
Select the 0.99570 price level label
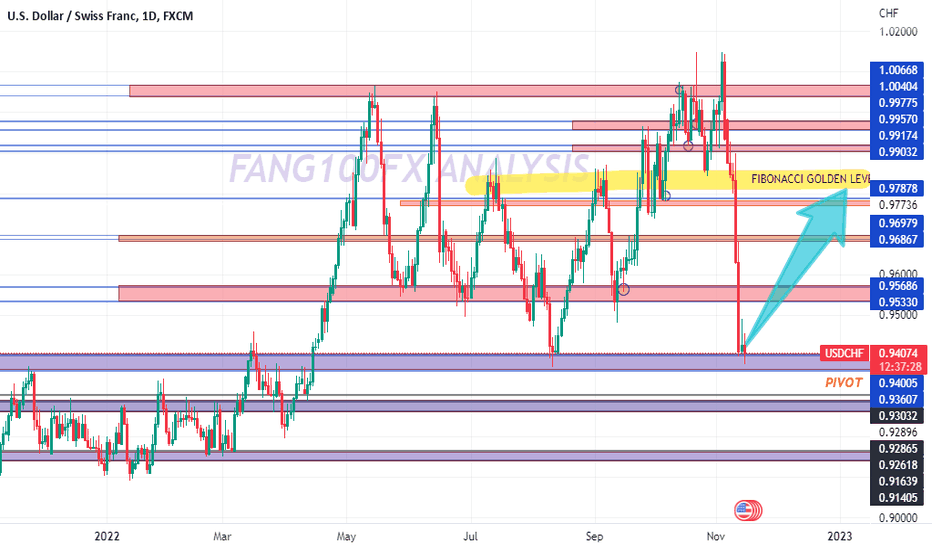click(898, 120)
